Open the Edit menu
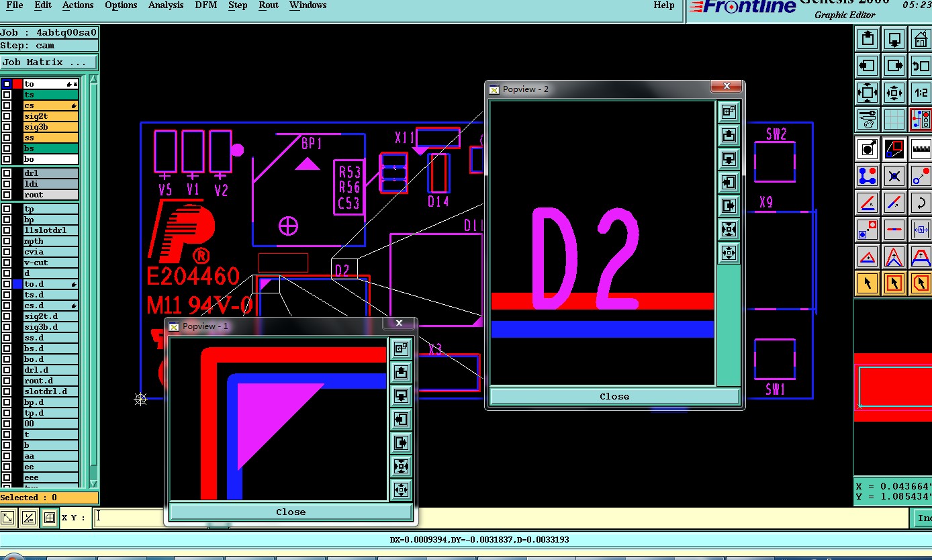The image size is (932, 560). 43,5
